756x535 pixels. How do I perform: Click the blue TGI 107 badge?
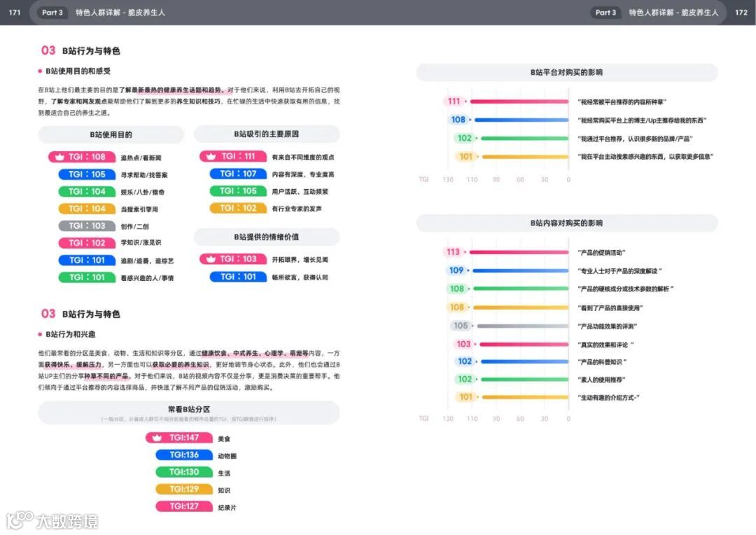coord(238,174)
